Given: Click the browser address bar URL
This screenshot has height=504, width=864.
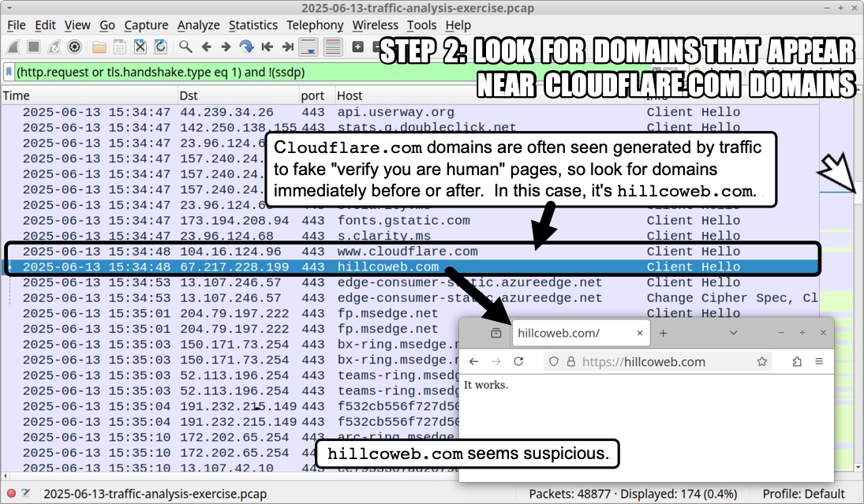Looking at the screenshot, I should pyautogui.click(x=644, y=362).
